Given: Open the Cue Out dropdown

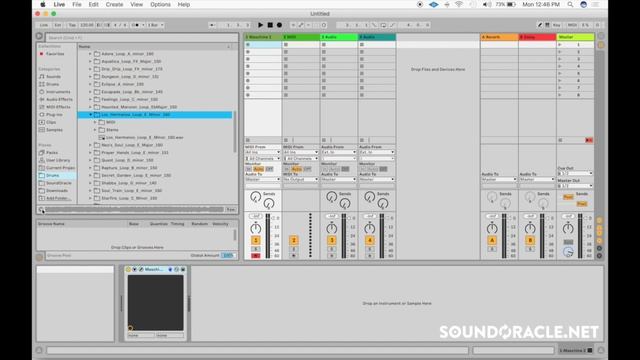Looking at the screenshot, I should (575, 173).
